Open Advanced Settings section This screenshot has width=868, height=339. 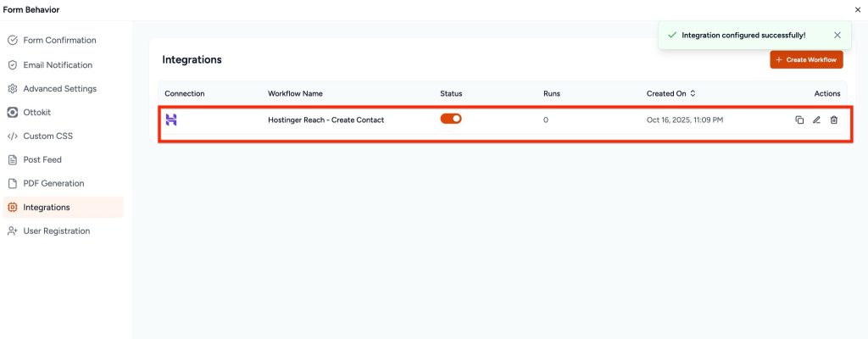[59, 89]
